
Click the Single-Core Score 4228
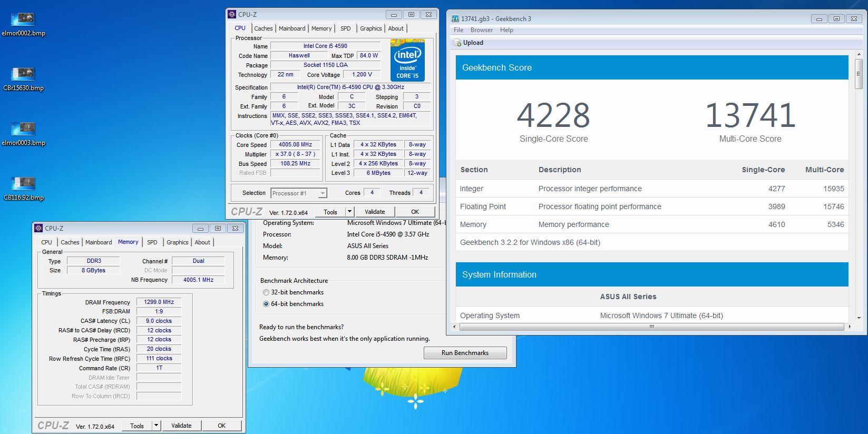553,115
